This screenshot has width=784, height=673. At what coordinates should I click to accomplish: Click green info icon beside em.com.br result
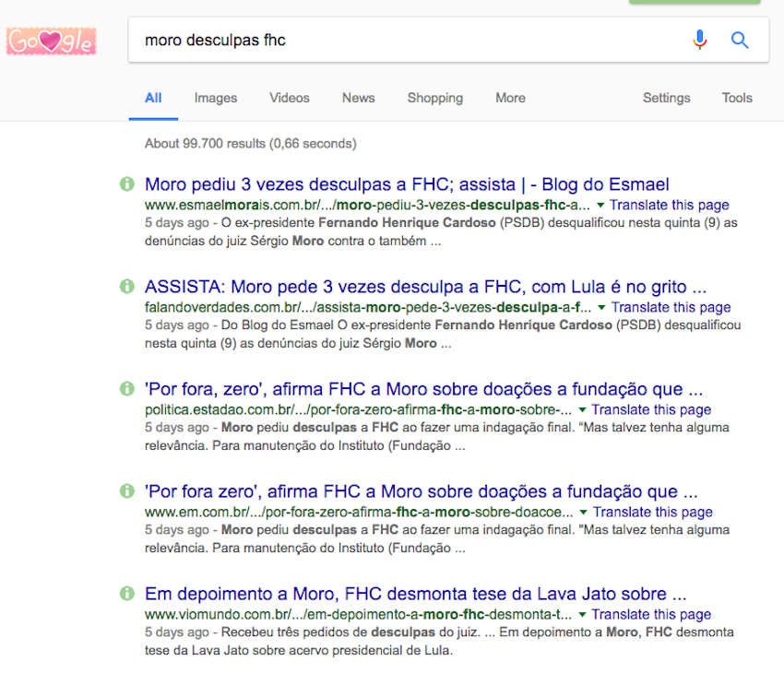pos(127,491)
